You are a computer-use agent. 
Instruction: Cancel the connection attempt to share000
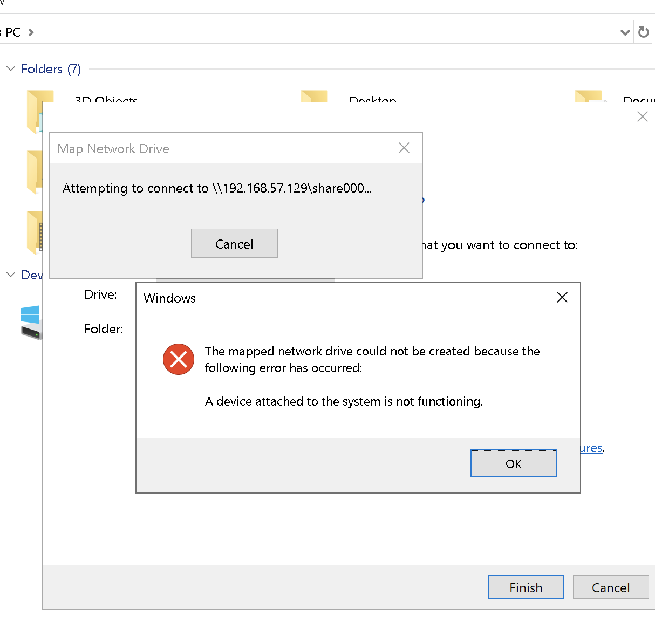click(234, 243)
